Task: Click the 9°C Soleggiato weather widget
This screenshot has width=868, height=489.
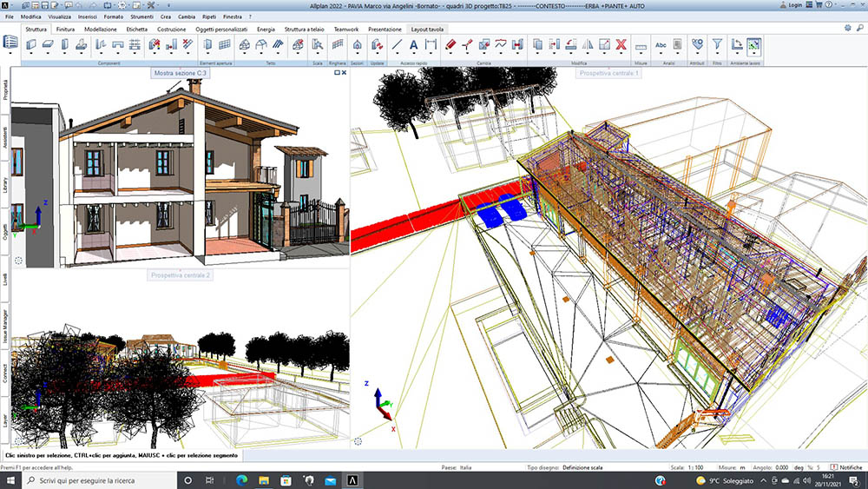Action: click(x=726, y=480)
